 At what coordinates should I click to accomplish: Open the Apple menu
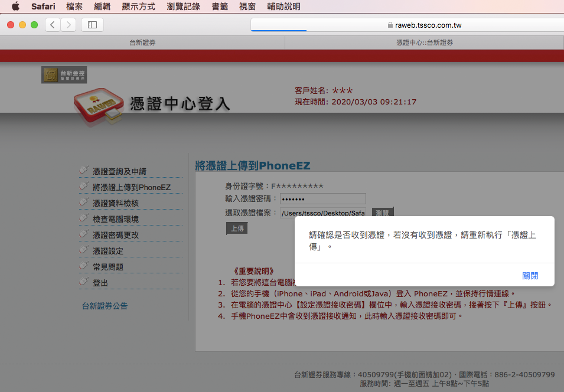click(x=15, y=6)
